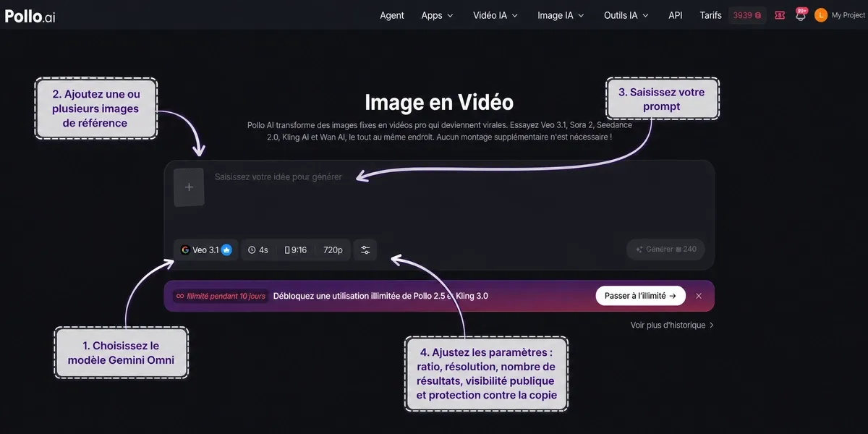868x434 pixels.
Task: Change the 720p resolution setting
Action: 333,250
